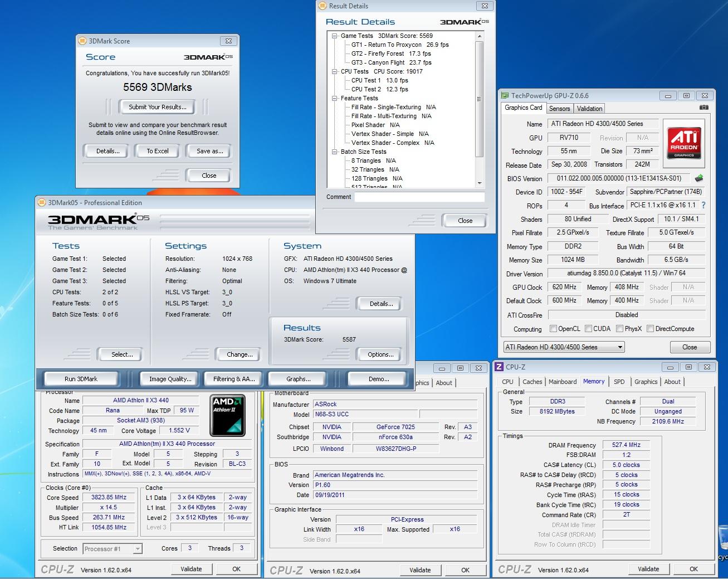Click the To Excel button
Screen dimensions: 728x579
(x=158, y=151)
